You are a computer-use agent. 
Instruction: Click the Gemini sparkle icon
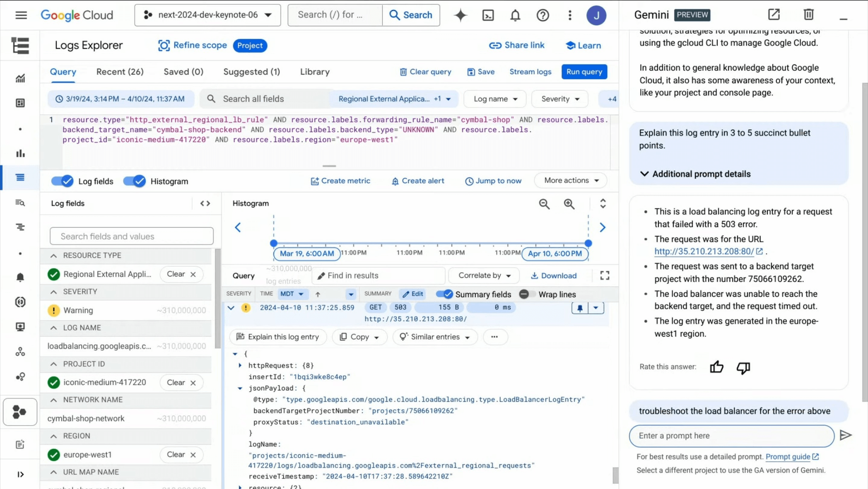[460, 15]
